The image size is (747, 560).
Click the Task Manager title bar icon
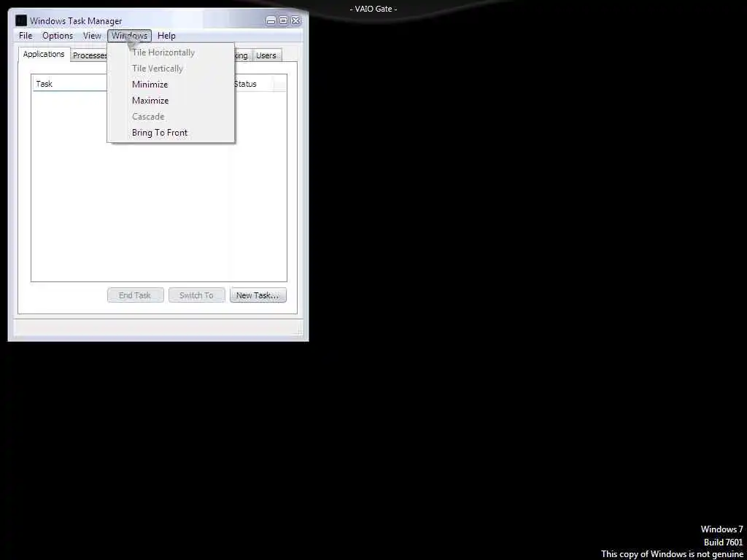pyautogui.click(x=21, y=21)
